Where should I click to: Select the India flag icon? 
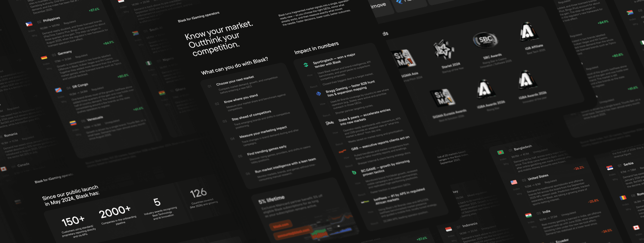528,215
